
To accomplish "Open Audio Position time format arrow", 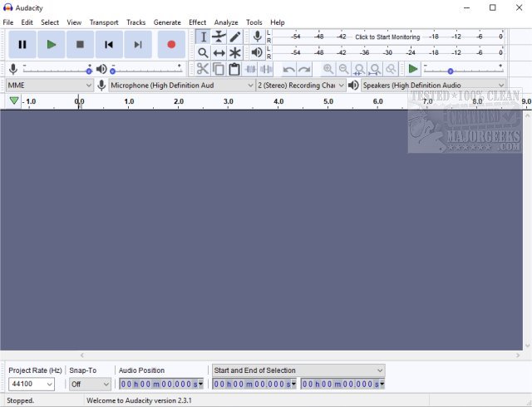I will click(x=200, y=384).
